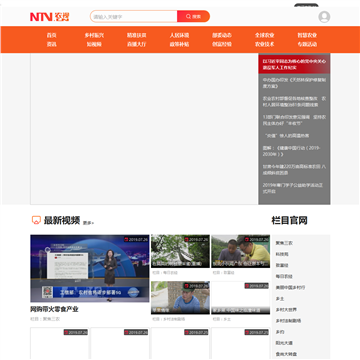Focus the keyword search input field

point(133,16)
